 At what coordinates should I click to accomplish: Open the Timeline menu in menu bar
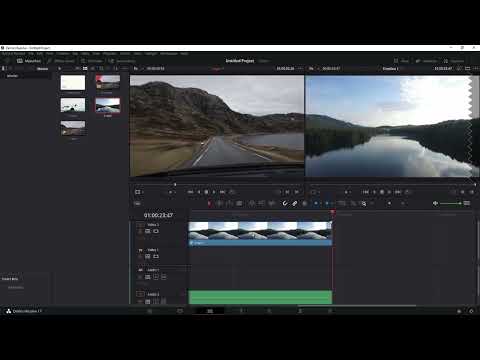pos(62,53)
